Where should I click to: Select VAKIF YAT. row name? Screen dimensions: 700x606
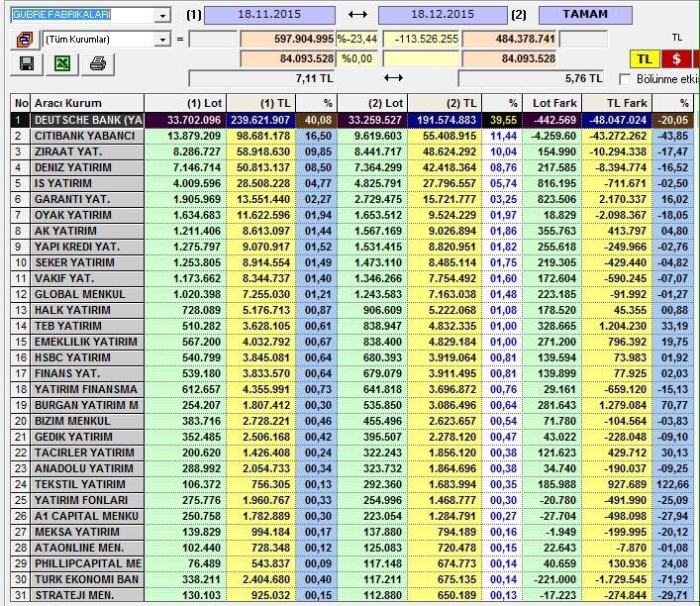point(87,278)
